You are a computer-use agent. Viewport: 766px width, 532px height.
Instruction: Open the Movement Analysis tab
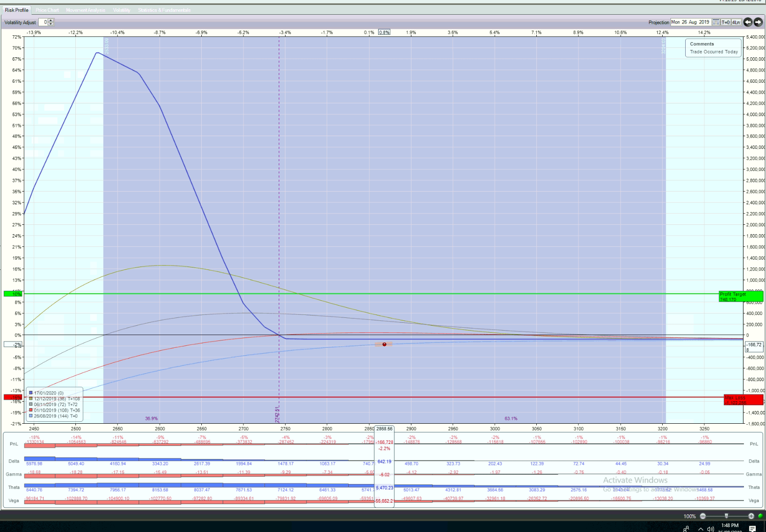tap(86, 10)
